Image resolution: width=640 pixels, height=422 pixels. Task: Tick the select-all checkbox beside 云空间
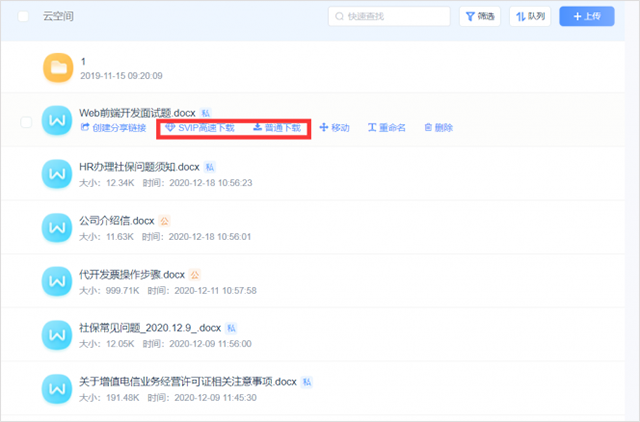(x=24, y=17)
